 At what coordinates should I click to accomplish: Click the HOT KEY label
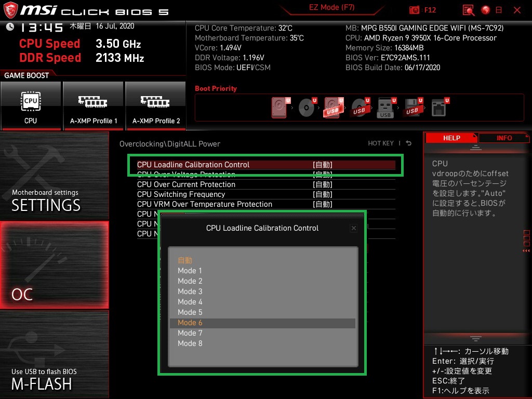point(381,143)
